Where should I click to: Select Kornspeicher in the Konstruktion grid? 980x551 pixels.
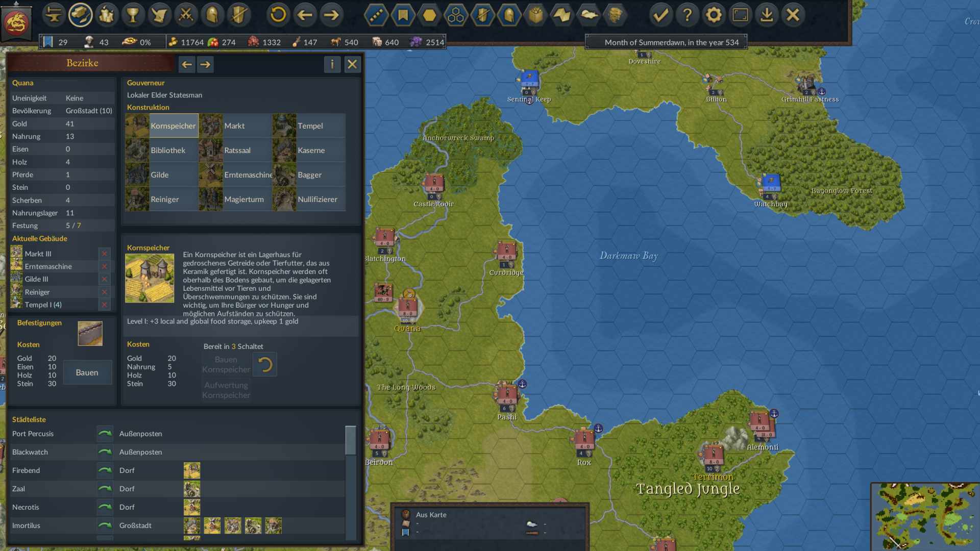162,126
